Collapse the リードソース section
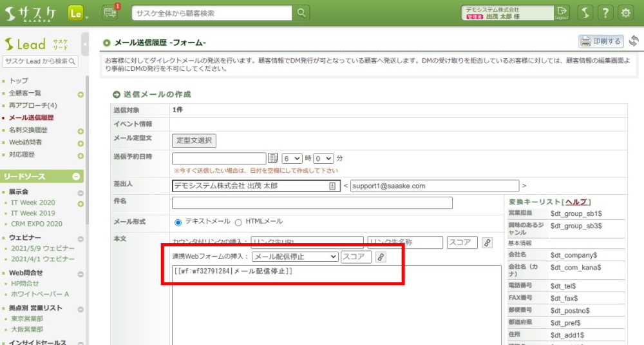The image size is (644, 345). point(76,177)
